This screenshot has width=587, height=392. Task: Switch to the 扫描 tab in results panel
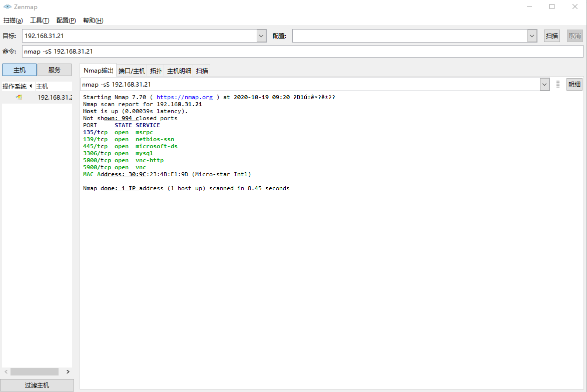(202, 71)
